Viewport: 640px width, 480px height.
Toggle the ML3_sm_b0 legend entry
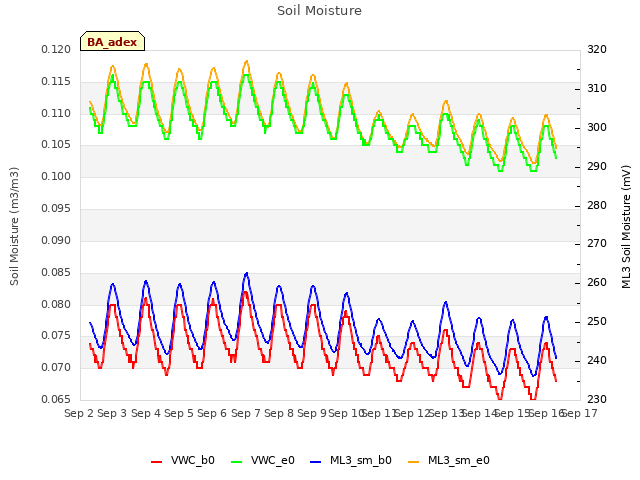(351, 460)
